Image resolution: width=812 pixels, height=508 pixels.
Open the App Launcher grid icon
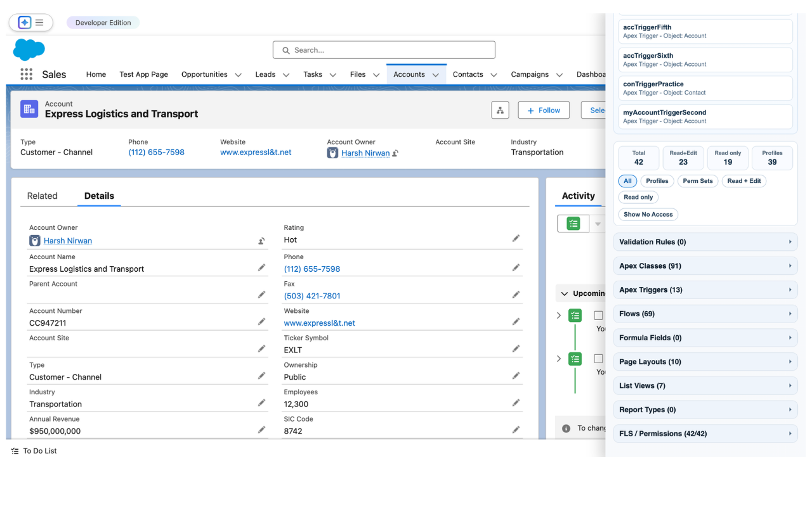[x=26, y=74]
